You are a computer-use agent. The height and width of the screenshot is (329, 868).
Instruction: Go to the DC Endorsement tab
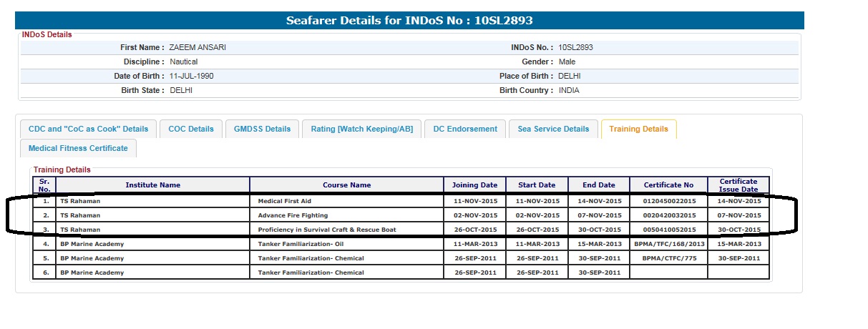[x=465, y=129]
